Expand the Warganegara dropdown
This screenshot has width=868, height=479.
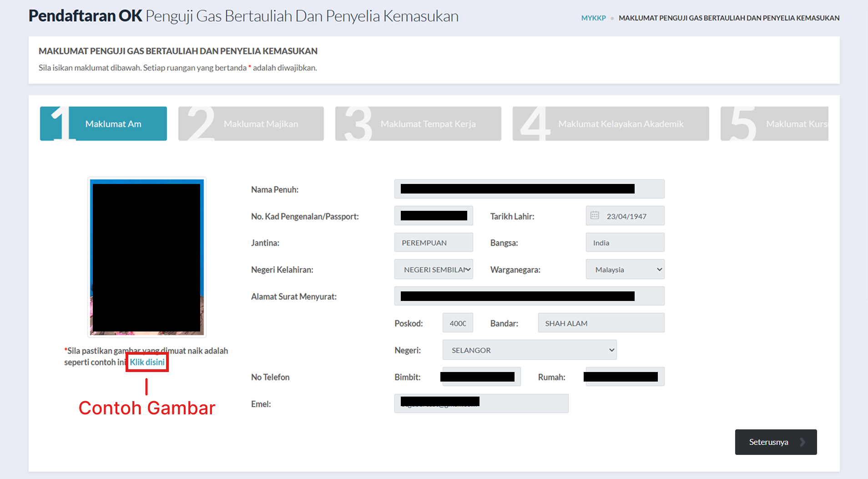[625, 270]
